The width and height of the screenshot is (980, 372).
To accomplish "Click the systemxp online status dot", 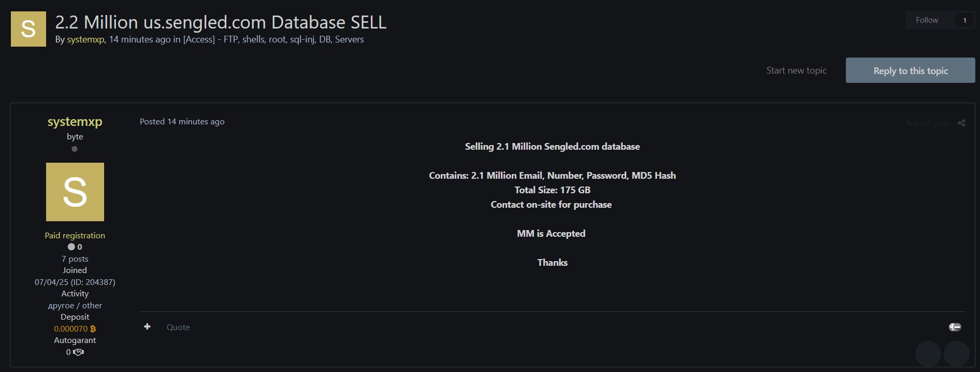I will (x=75, y=149).
